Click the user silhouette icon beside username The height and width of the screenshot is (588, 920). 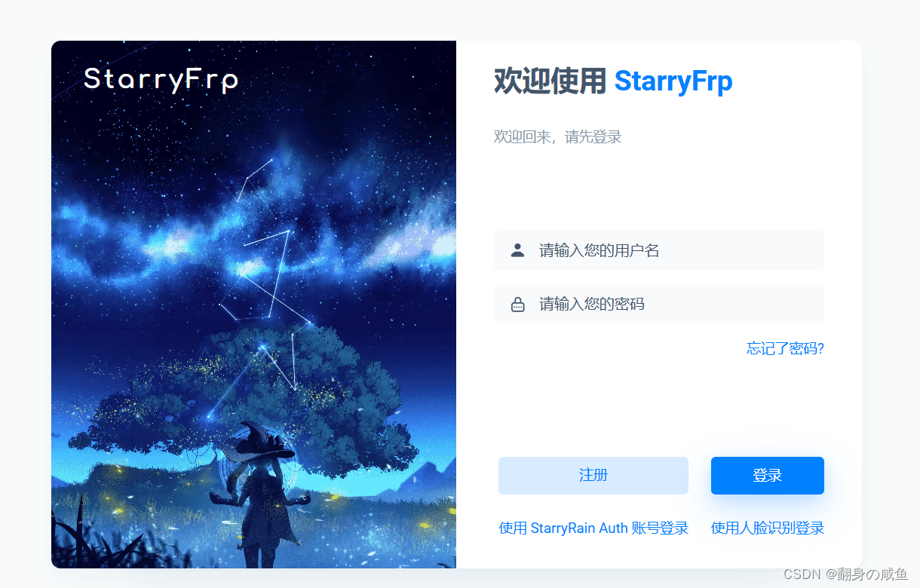click(x=517, y=250)
